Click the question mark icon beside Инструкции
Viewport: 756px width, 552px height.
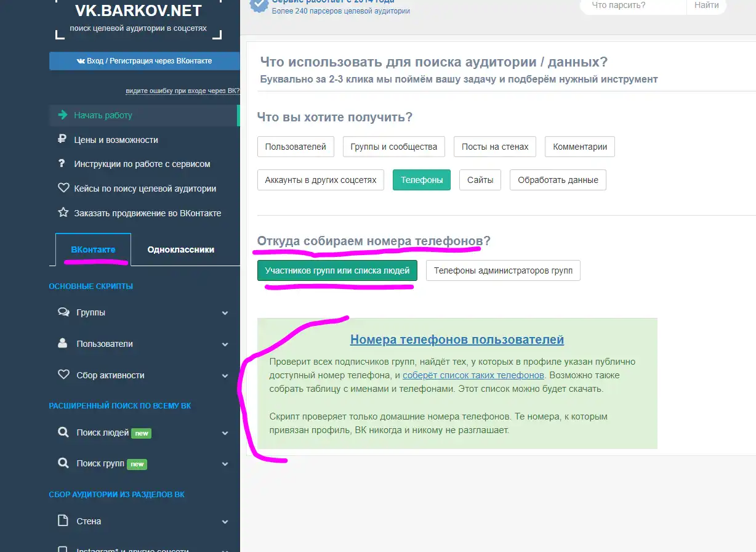coord(62,164)
